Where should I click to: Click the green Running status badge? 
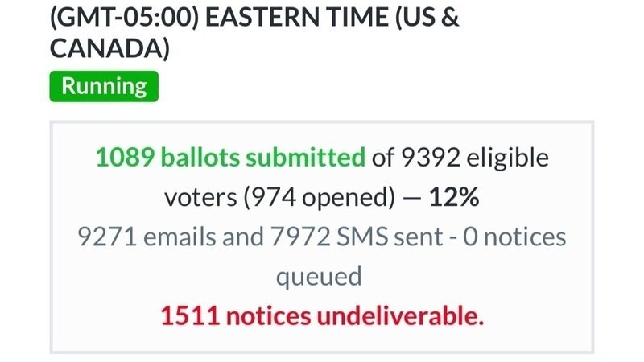(104, 86)
